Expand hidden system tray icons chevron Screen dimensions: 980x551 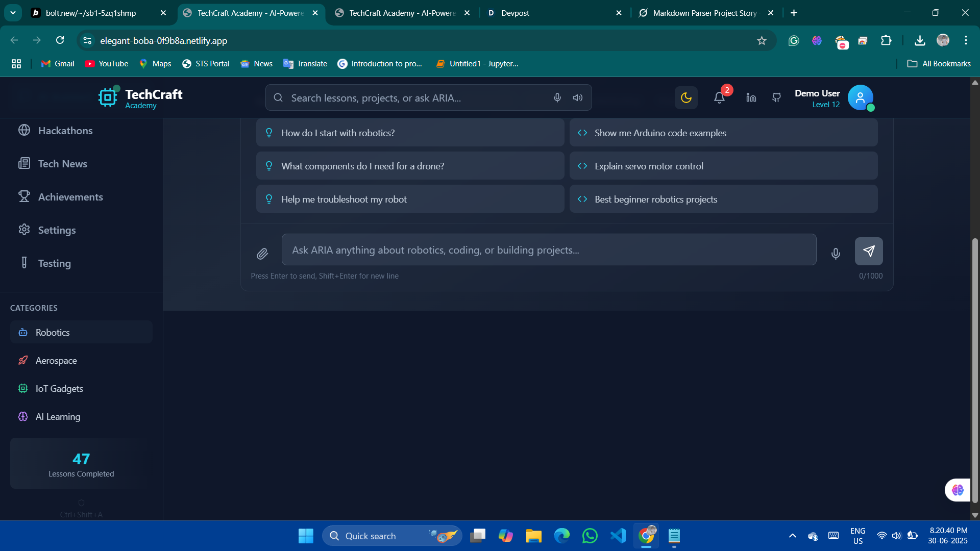792,536
